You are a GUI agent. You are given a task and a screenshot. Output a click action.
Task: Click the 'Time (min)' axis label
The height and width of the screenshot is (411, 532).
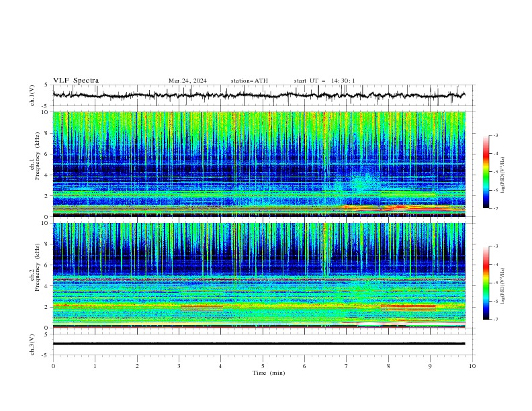pyautogui.click(x=269, y=373)
